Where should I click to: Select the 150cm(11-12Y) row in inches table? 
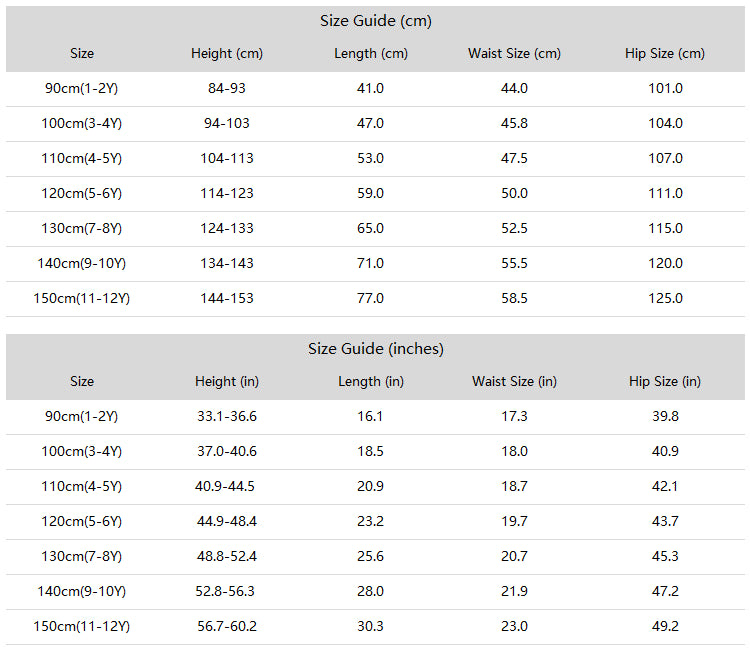pos(375,627)
